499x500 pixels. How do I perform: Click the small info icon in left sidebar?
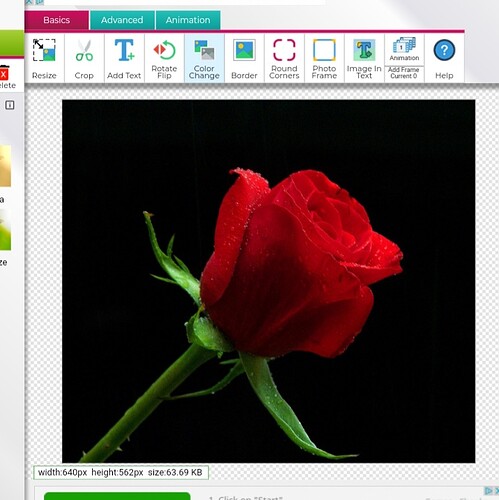click(x=10, y=105)
